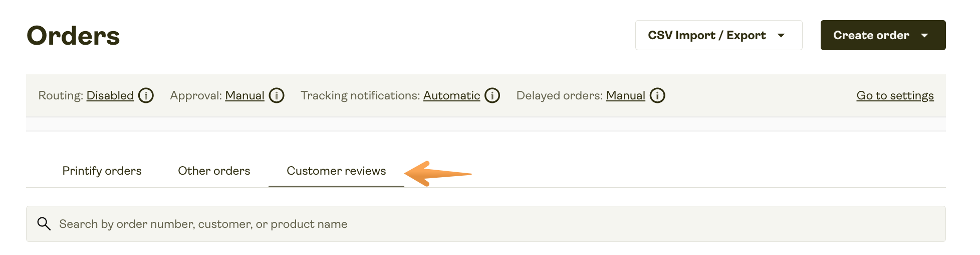This screenshot has width=980, height=255.
Task: Show info for Delayed orders
Action: coord(657,95)
